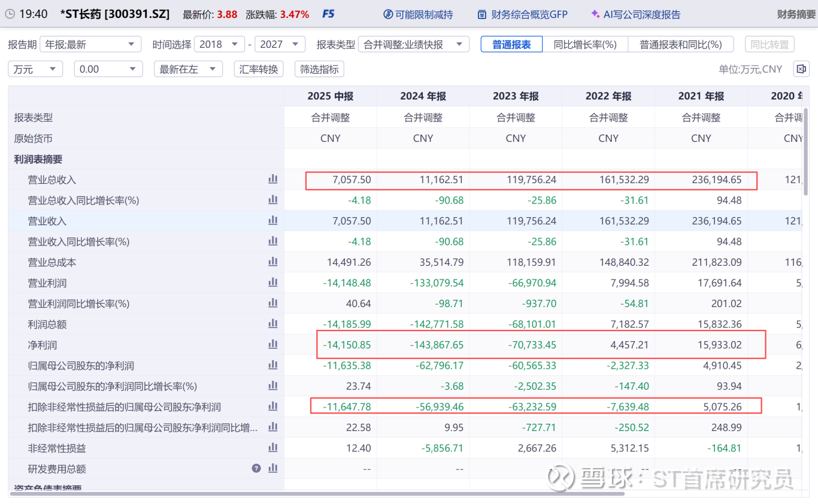Switch to 同比增长率(%) view
Image resolution: width=818 pixels, height=504 pixels.
(x=584, y=44)
